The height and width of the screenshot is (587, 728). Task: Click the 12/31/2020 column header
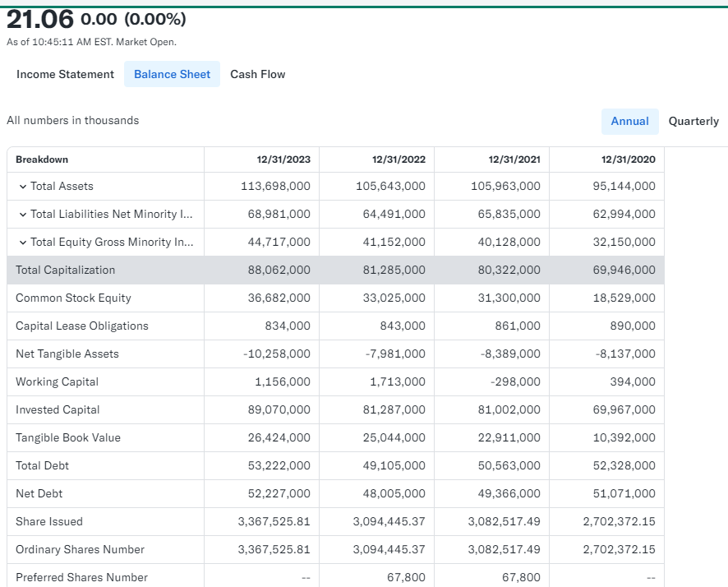click(x=629, y=159)
